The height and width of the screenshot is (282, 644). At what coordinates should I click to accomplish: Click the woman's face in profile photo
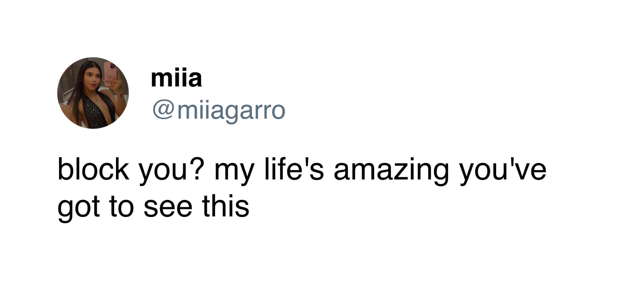(91, 80)
